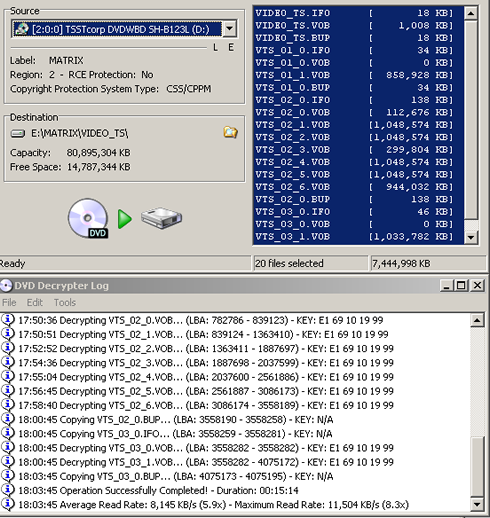Click info icon on VTS_02_6.VOB log row
Screen dimensions: 490x518
coord(8,405)
